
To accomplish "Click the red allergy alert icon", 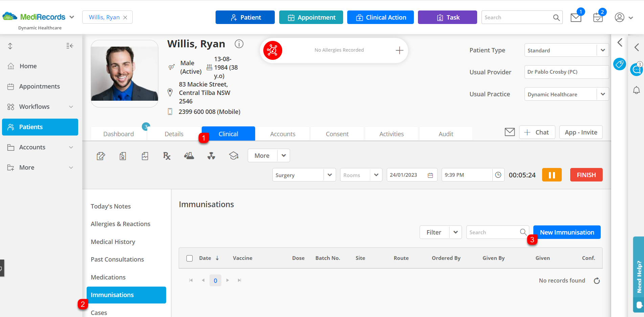I will click(x=272, y=50).
